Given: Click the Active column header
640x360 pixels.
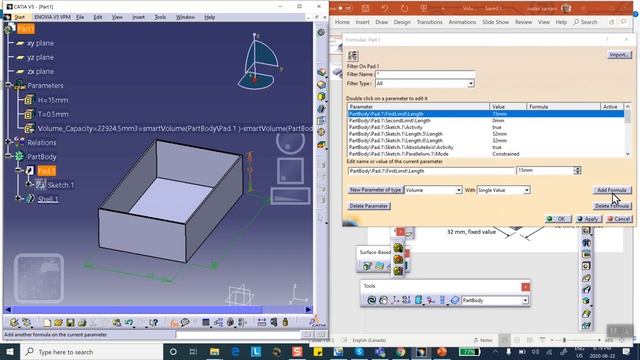Looking at the screenshot, I should pyautogui.click(x=612, y=107).
